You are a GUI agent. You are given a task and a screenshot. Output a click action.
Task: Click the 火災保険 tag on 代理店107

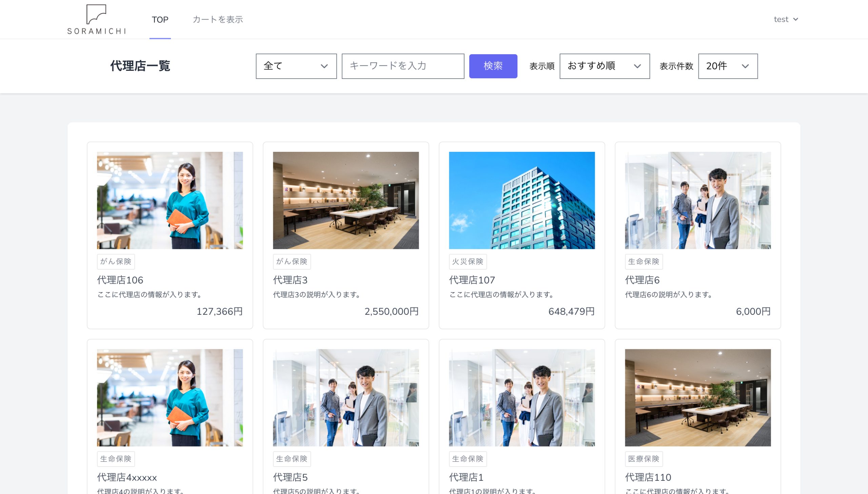pyautogui.click(x=468, y=262)
